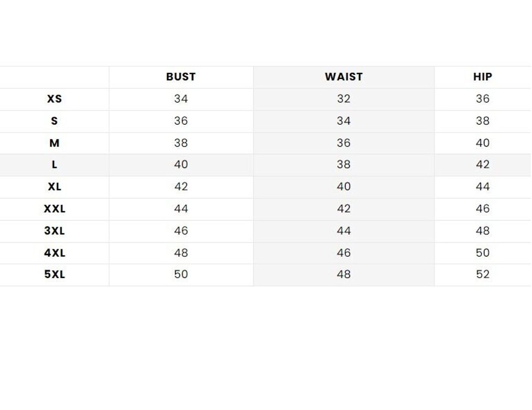
Task: Select the 3XL size row label
Action: point(54,231)
